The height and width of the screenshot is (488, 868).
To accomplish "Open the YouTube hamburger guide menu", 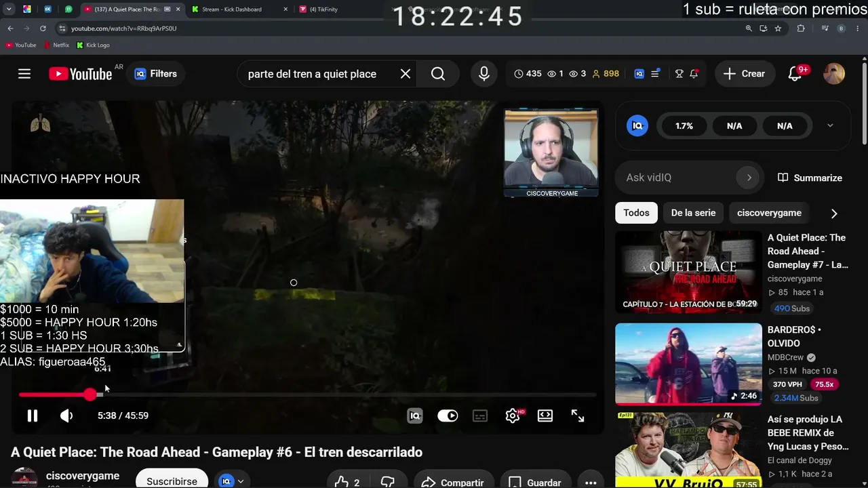I will click(x=24, y=74).
